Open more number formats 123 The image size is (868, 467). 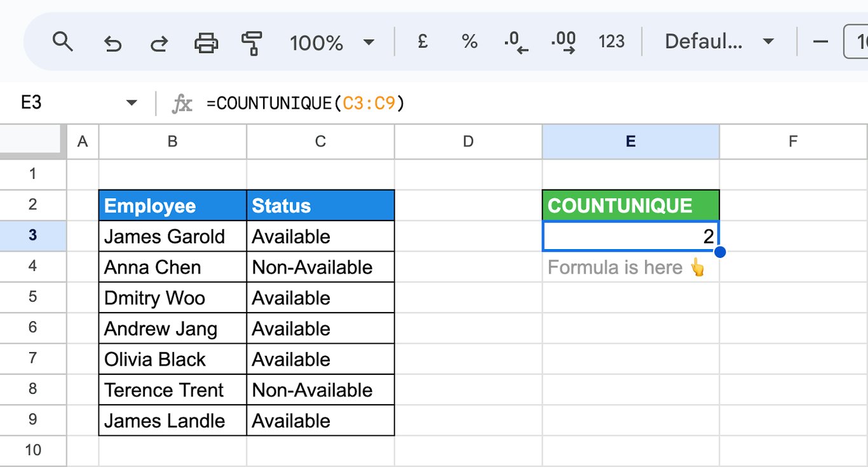(x=611, y=42)
